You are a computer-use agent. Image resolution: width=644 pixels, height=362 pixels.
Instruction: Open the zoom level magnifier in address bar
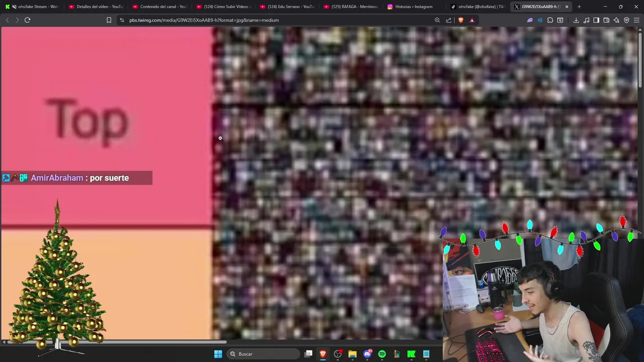[x=437, y=20]
